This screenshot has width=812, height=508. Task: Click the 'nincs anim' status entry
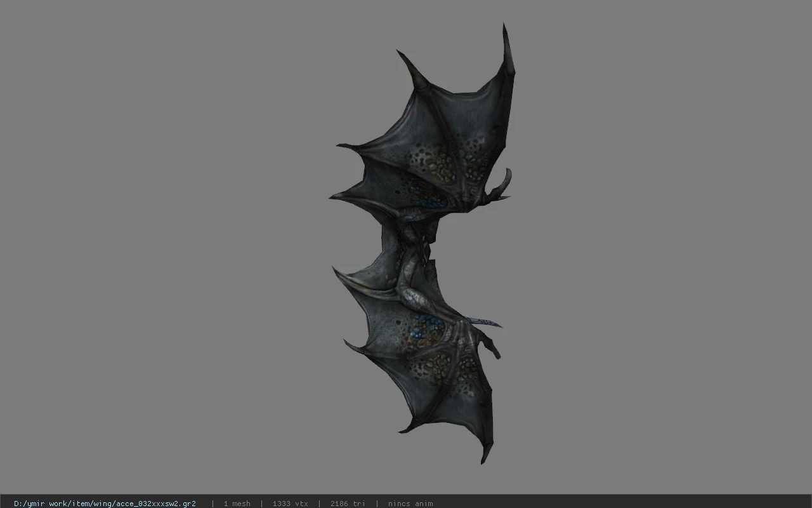coord(410,504)
